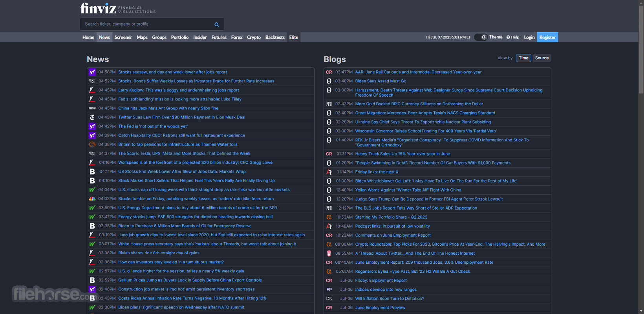Select 'Source' view-by option

542,58
